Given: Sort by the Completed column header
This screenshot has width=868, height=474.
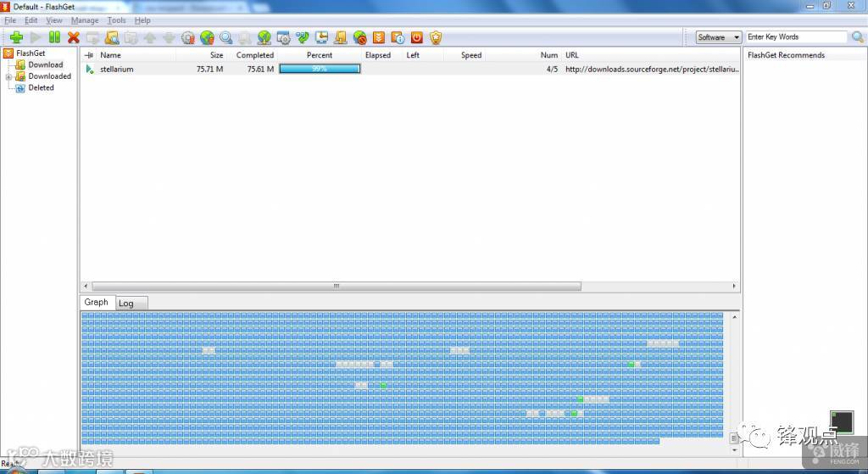Looking at the screenshot, I should pos(252,55).
